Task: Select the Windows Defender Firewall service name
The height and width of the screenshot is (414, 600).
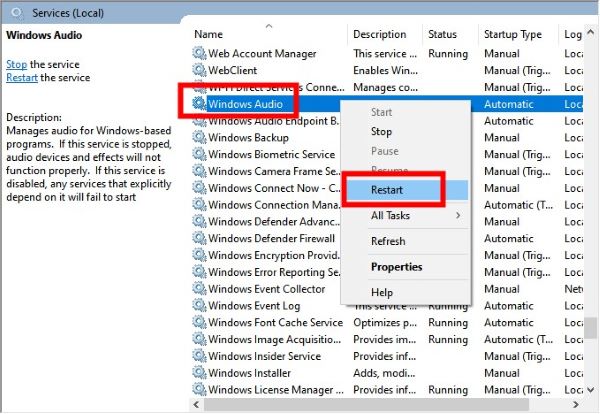Action: (x=271, y=239)
